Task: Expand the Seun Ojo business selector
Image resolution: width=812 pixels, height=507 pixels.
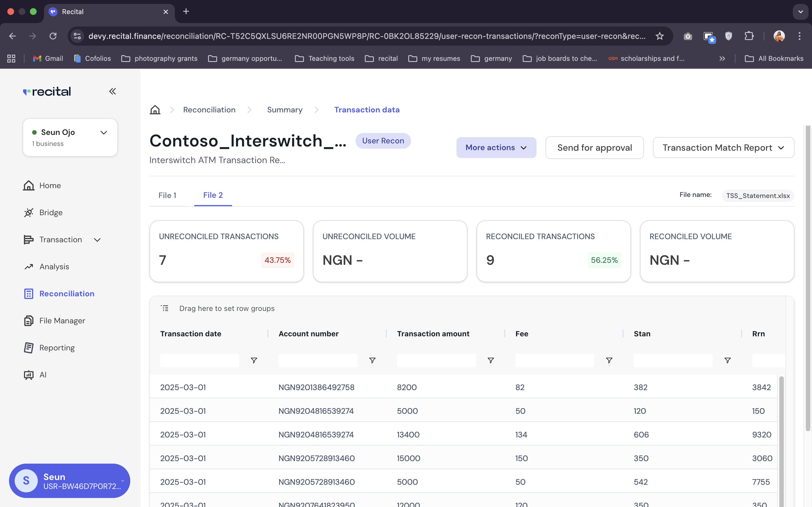Action: (104, 132)
